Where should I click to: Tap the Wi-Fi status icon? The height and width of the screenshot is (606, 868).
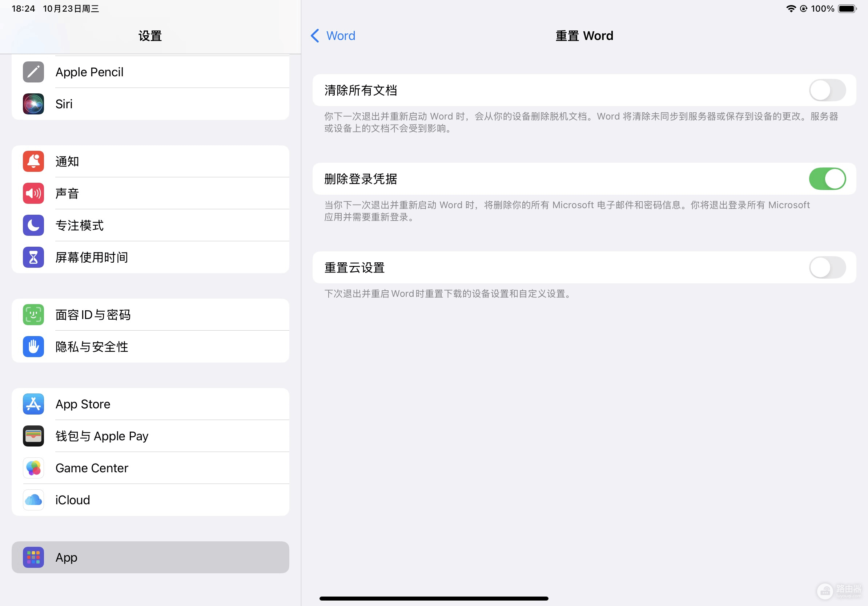(791, 8)
